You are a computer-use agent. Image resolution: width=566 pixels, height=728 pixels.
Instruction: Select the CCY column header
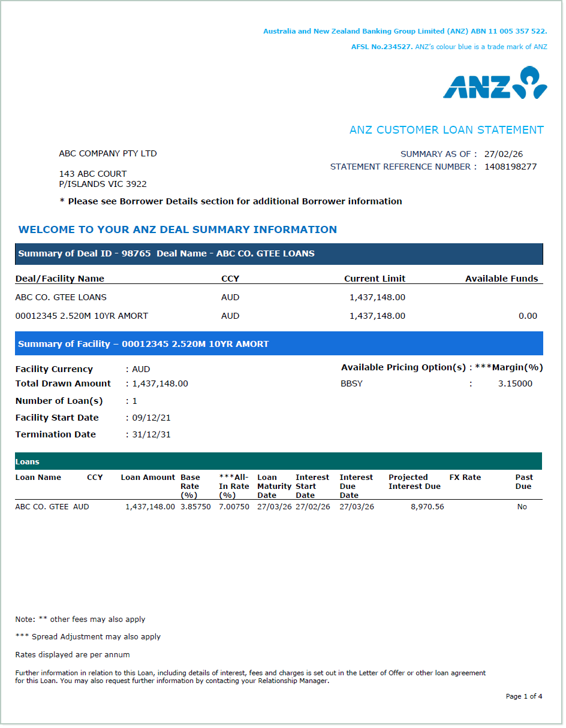pos(230,279)
